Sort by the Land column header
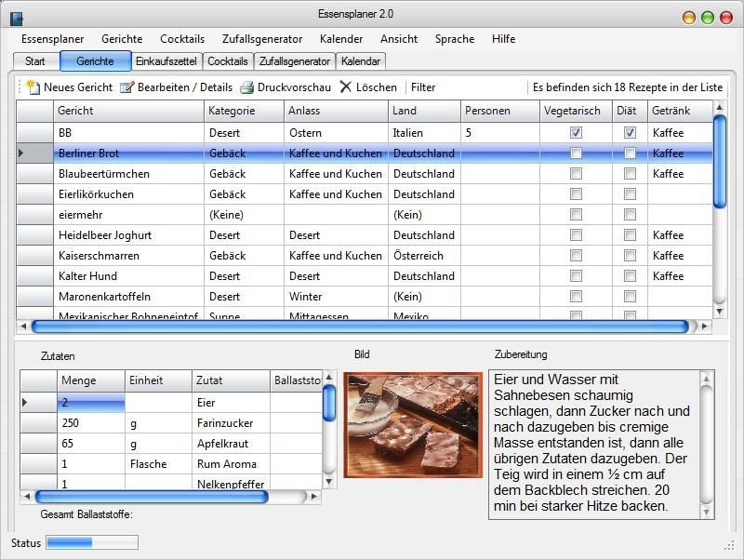This screenshot has width=744, height=560. 424,111
